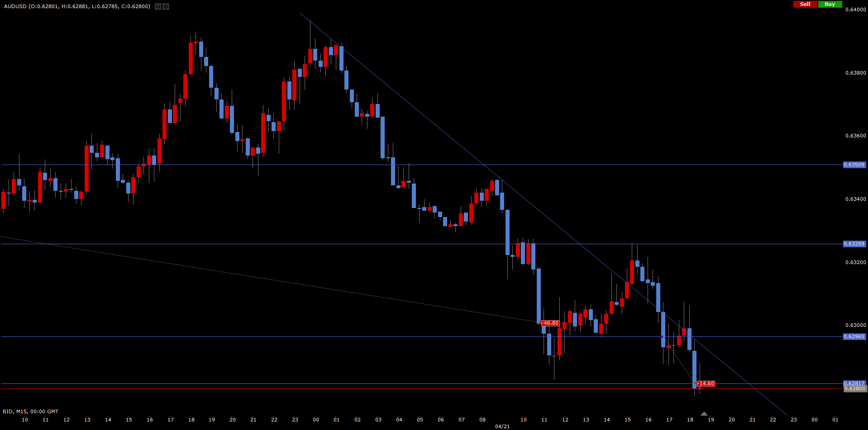The height and width of the screenshot is (430, 868).
Task: Click the BID, M15 timeframe label
Action: [30, 411]
